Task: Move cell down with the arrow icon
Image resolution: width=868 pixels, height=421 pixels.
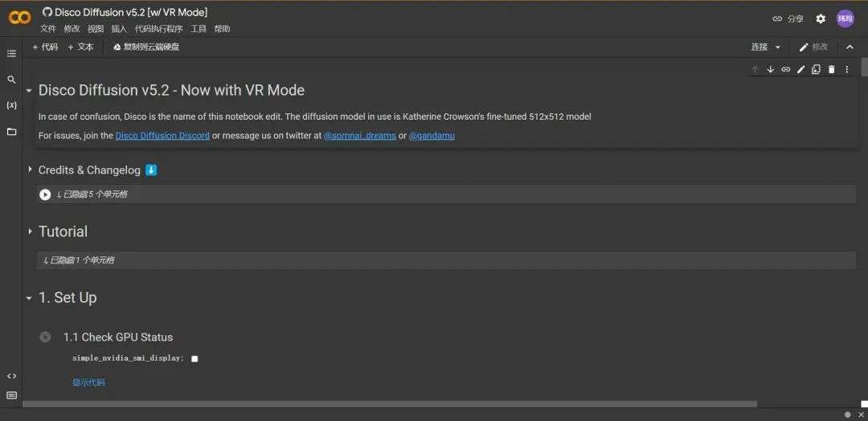Action: click(x=770, y=69)
